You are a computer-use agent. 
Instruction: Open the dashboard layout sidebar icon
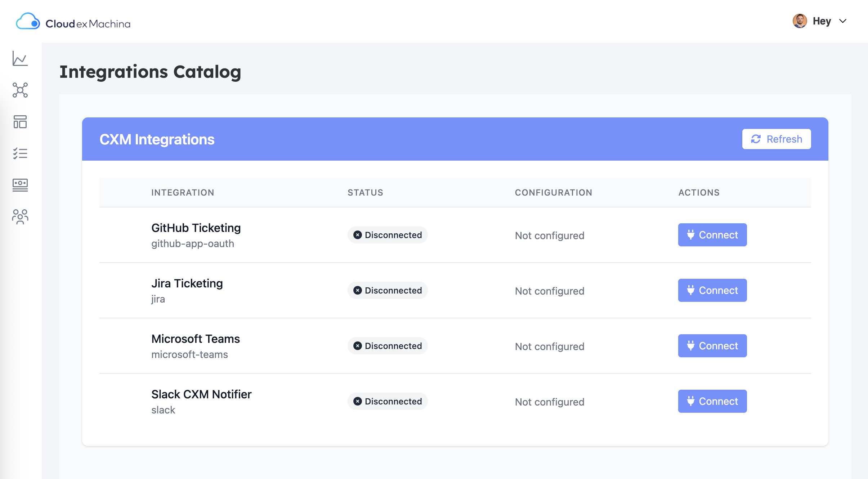20,122
